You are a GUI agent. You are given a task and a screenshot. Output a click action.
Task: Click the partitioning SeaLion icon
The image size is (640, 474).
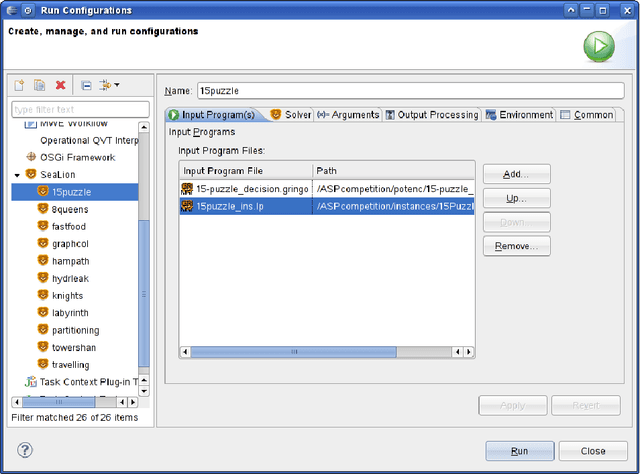tap(43, 329)
